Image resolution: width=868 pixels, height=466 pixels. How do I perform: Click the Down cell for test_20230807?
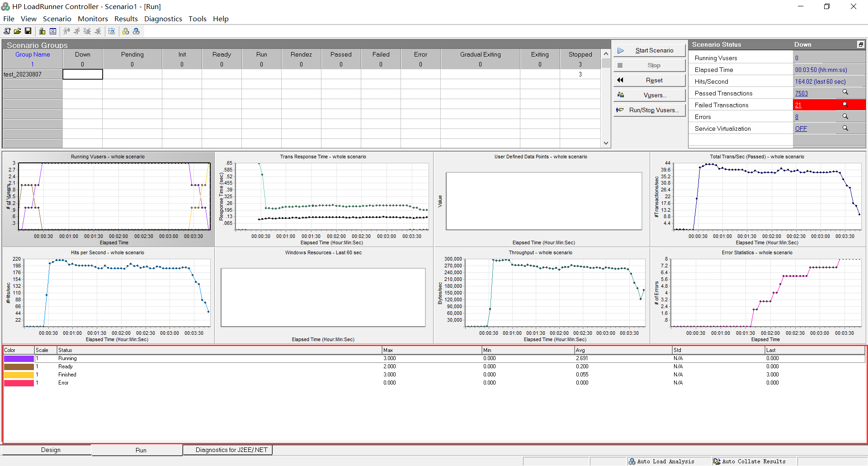(x=83, y=74)
